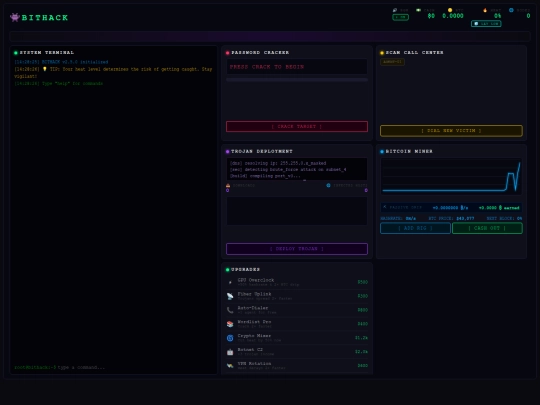Screen dimensions: 540x405
Task: Click the 'Type help for commands' terminal line
Action: (72, 83)
